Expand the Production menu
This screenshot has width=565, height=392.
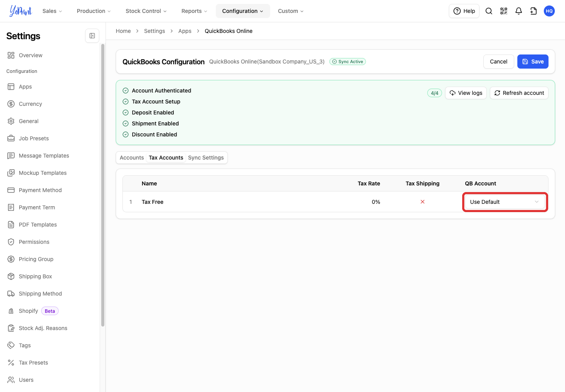point(94,11)
